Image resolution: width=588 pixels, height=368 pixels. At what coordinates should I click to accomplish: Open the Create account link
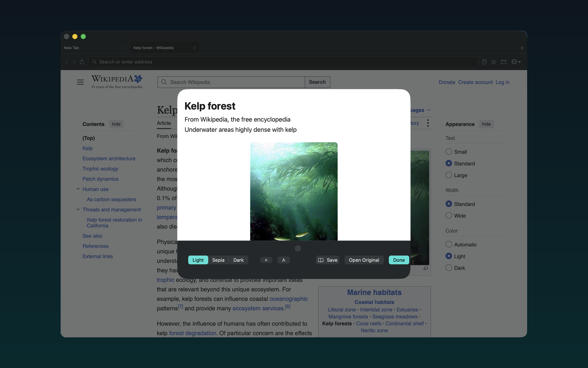click(x=475, y=82)
